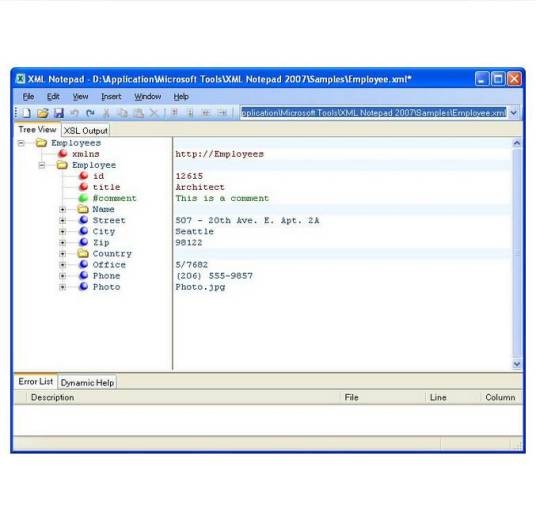Click the blue ball icon beside Street
The height and width of the screenshot is (505, 536).
point(84,220)
